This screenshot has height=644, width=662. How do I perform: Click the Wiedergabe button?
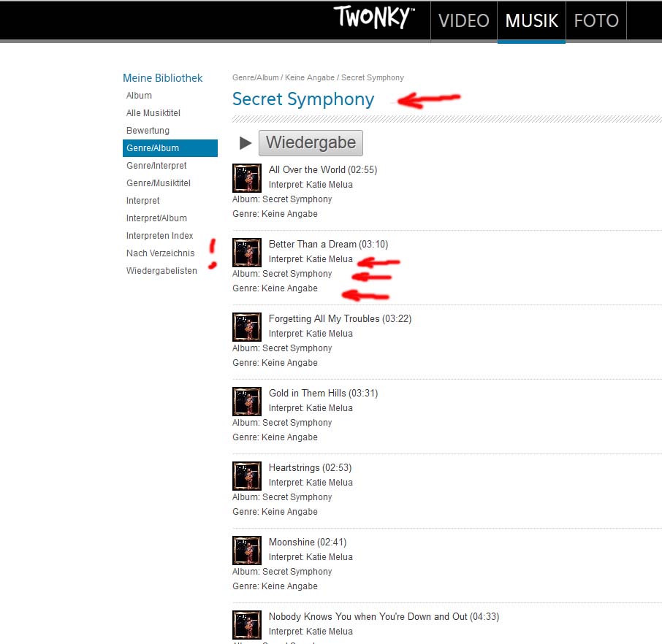[x=311, y=143]
